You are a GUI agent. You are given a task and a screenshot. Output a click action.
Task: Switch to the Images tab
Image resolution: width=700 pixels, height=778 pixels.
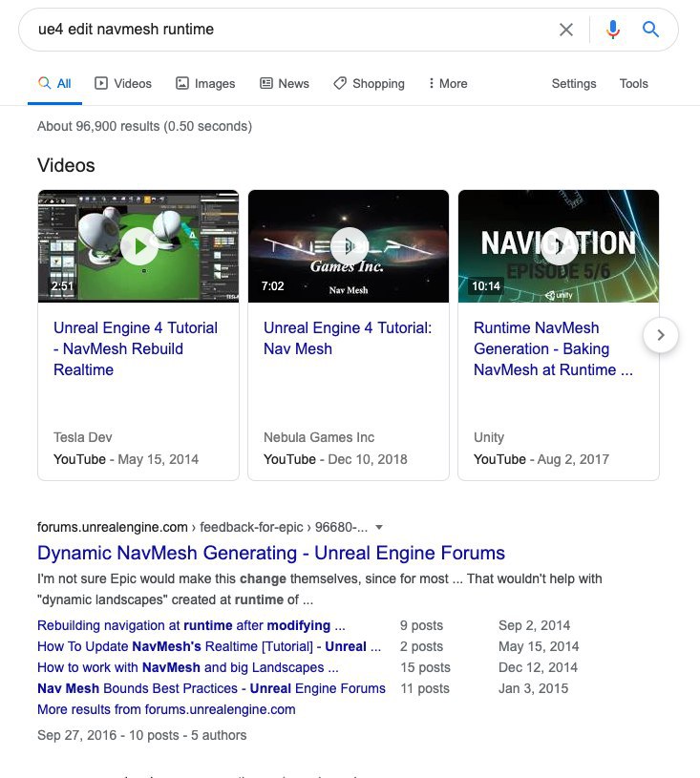(x=205, y=83)
